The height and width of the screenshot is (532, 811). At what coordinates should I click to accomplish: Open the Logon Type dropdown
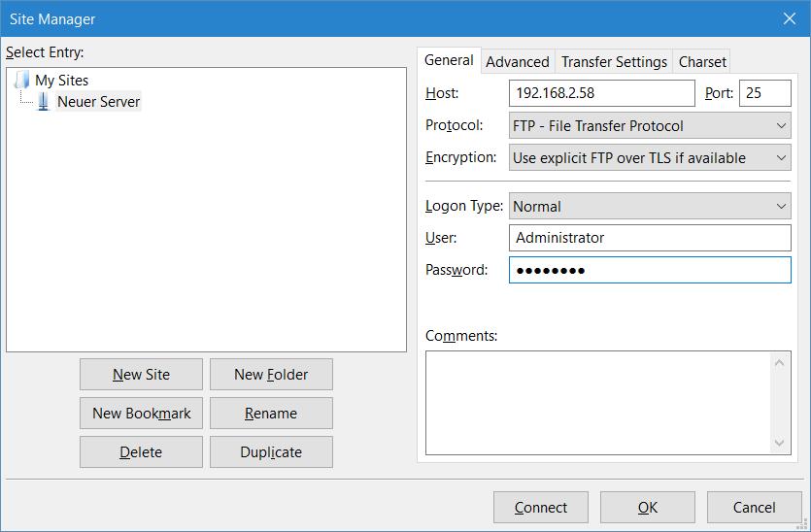pyautogui.click(x=650, y=206)
